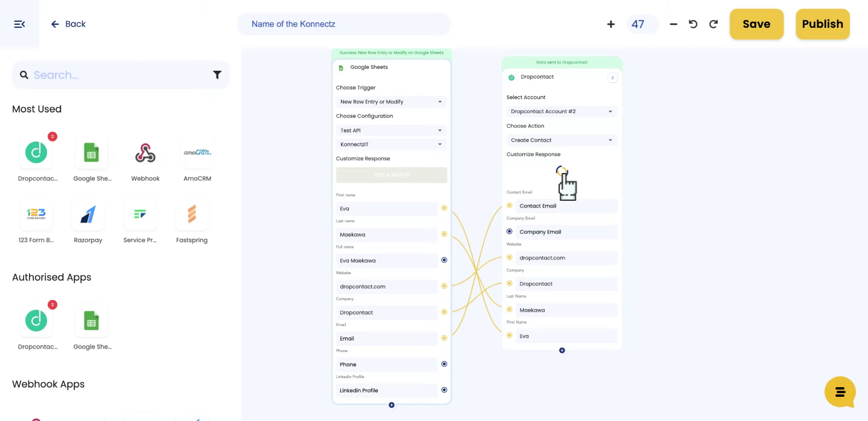
Task: Click the Linkedin Profile field in Google Sheets
Action: pyautogui.click(x=387, y=390)
